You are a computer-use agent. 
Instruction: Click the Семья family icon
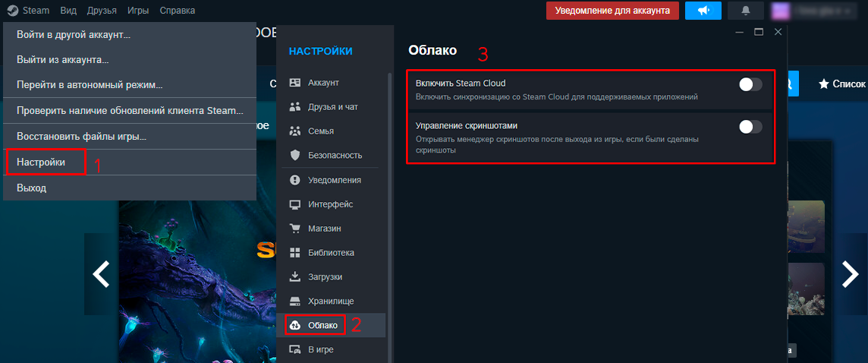(295, 131)
